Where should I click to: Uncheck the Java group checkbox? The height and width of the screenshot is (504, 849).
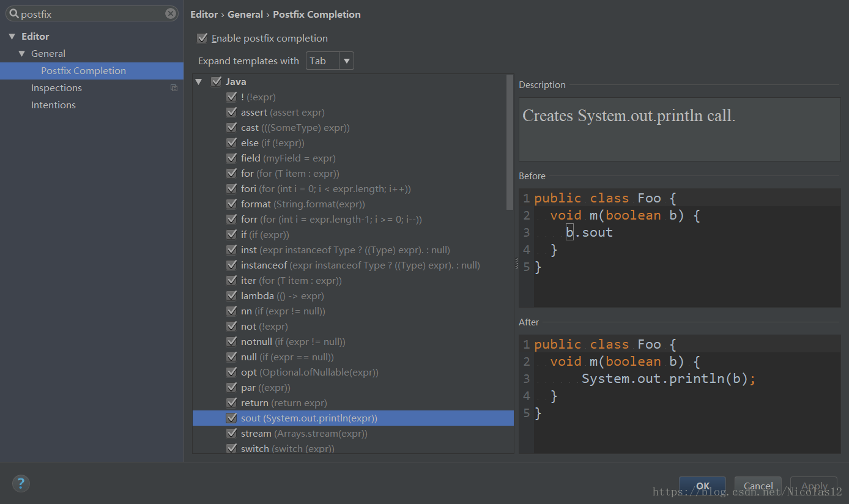216,81
